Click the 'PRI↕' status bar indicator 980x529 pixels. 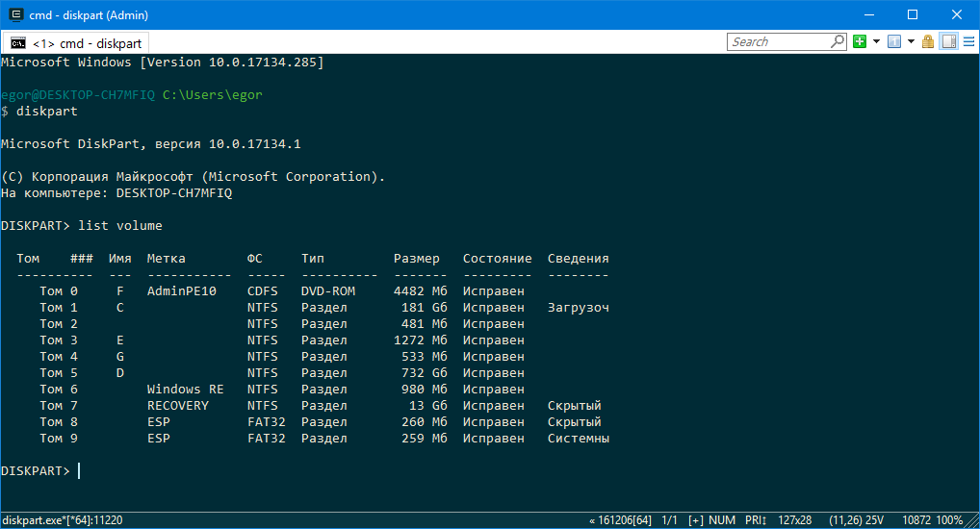pos(756,520)
